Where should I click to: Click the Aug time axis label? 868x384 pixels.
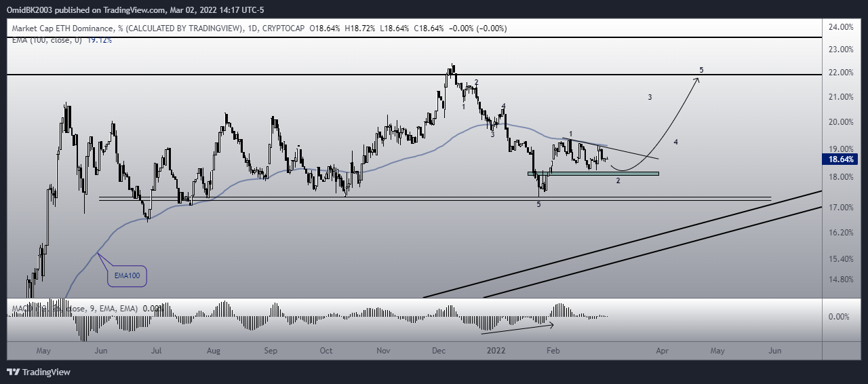point(213,351)
